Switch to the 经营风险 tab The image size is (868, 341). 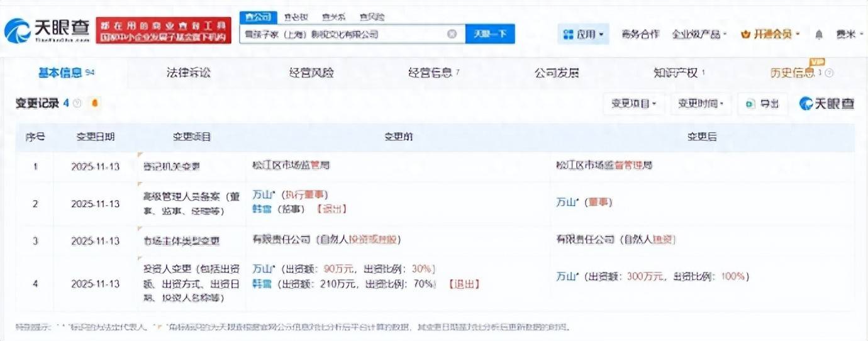coord(311,73)
